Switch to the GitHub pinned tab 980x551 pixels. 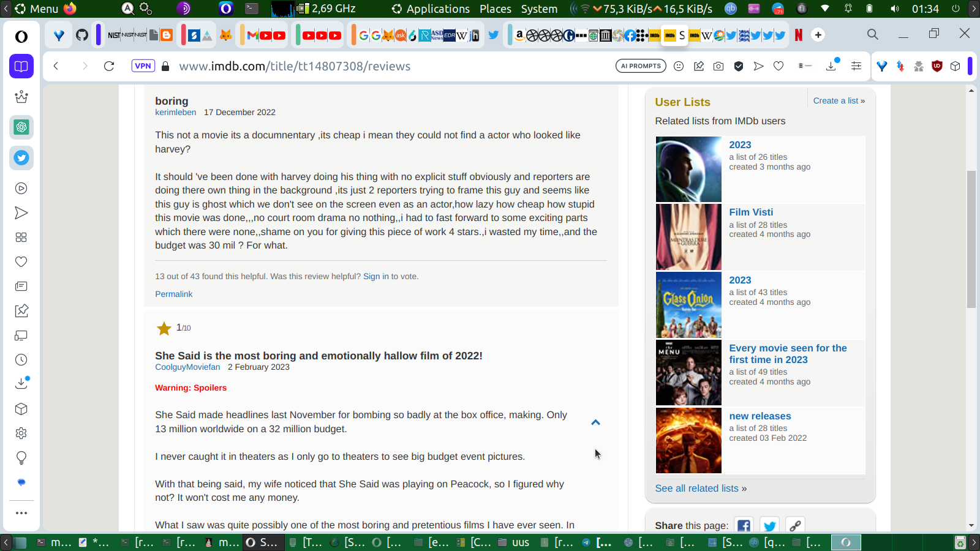(x=82, y=35)
